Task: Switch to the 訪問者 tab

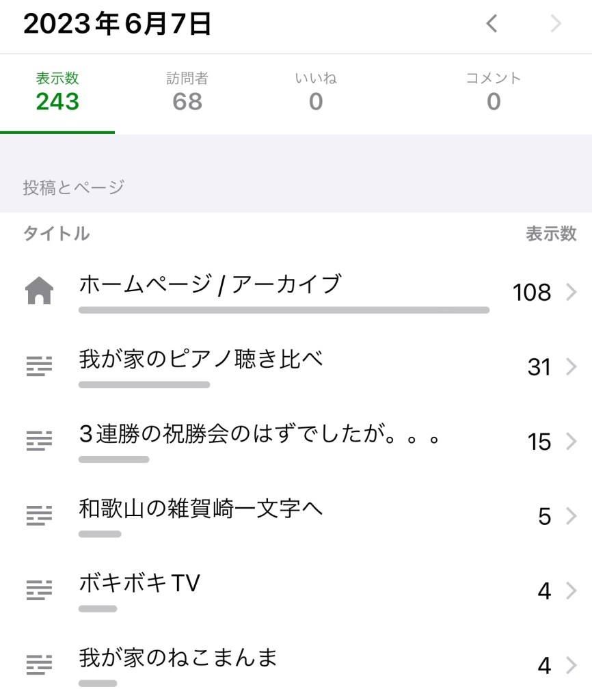Action: (x=187, y=92)
